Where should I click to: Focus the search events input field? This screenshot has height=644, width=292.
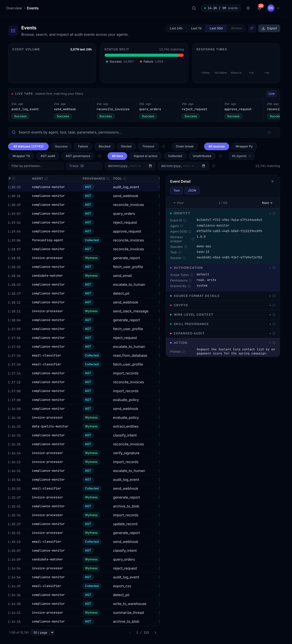tap(144, 132)
